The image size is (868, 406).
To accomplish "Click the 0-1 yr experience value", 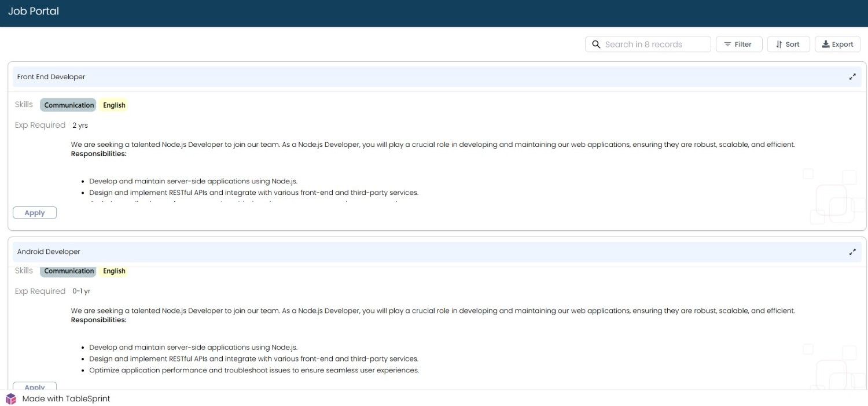I will pyautogui.click(x=81, y=291).
